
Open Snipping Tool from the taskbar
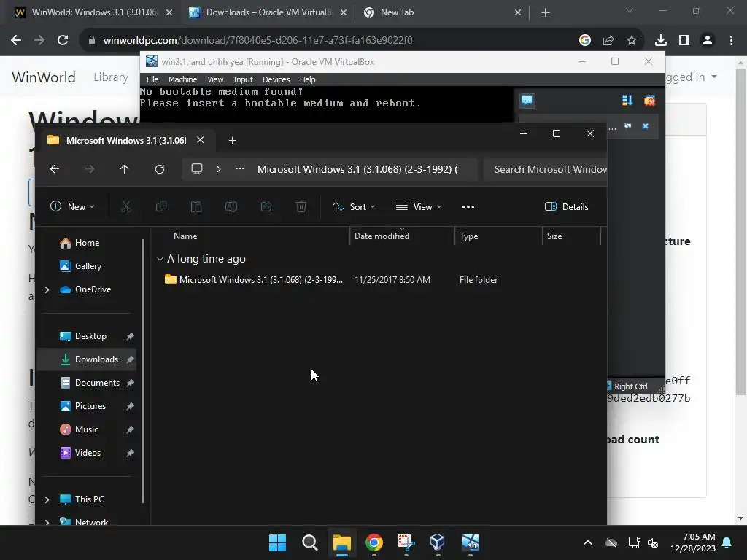406,542
